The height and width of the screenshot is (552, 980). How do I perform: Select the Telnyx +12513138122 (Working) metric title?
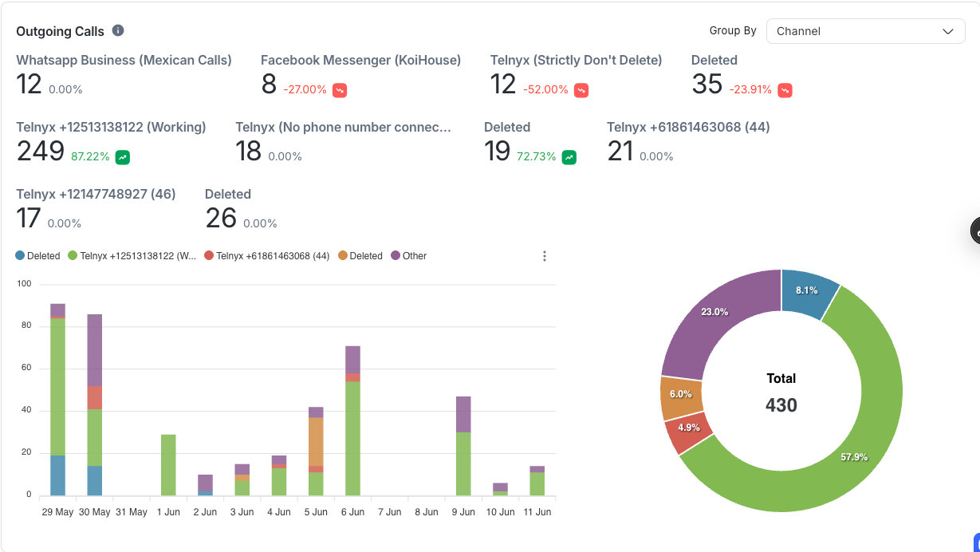[x=111, y=127]
